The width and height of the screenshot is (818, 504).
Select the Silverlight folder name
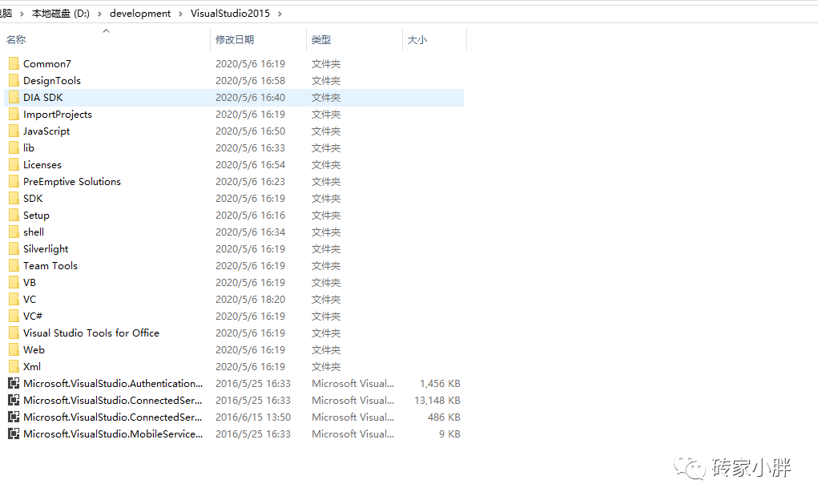coord(46,249)
